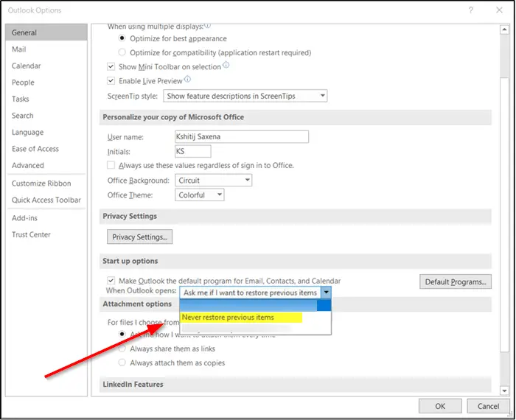Select Always attach them as copies
The image size is (516, 420).
(122, 363)
